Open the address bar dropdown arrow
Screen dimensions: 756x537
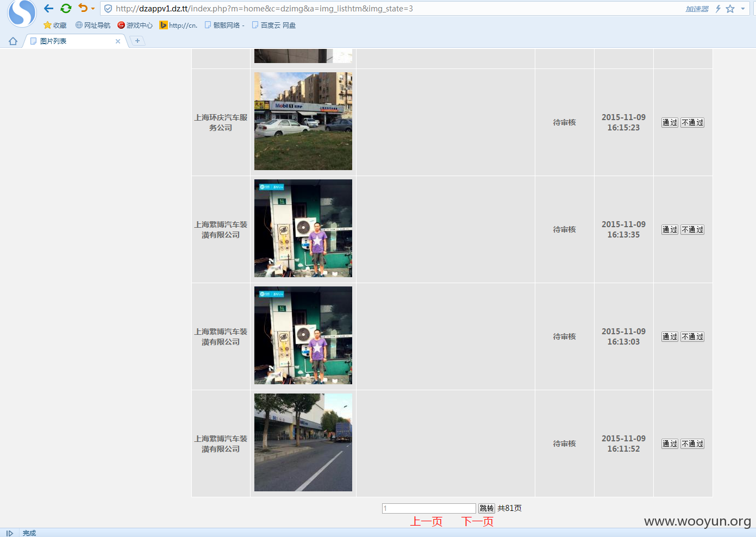coord(743,9)
